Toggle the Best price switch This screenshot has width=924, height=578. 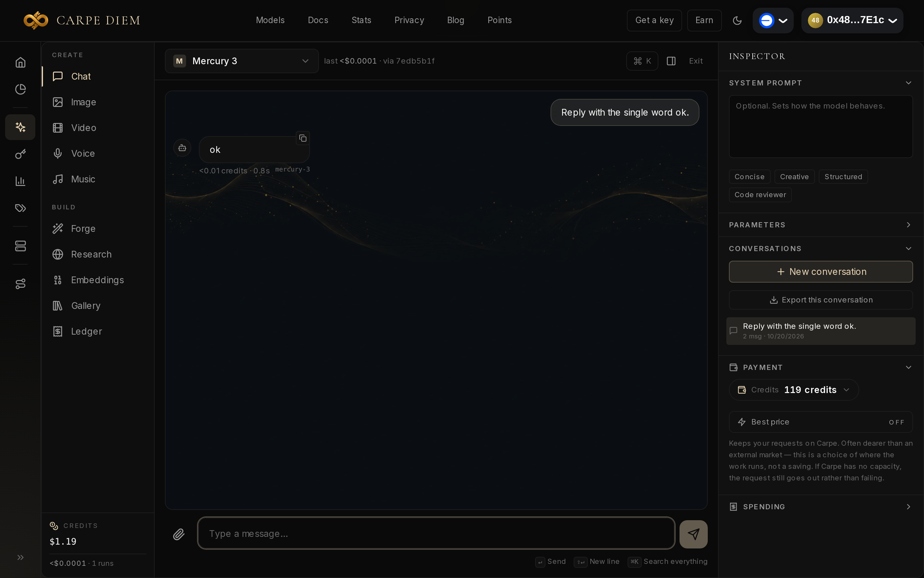(820, 422)
